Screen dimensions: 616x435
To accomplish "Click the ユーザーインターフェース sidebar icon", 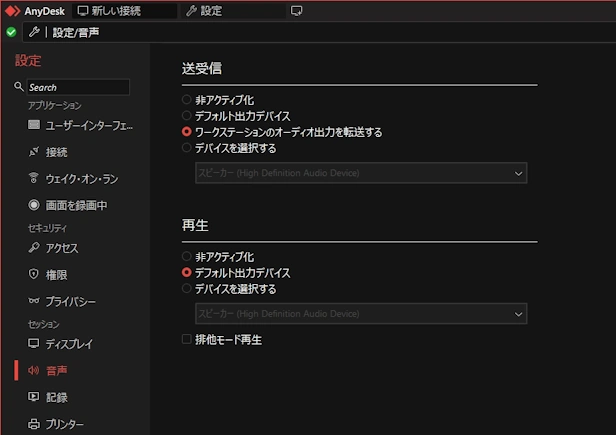I will click(34, 125).
